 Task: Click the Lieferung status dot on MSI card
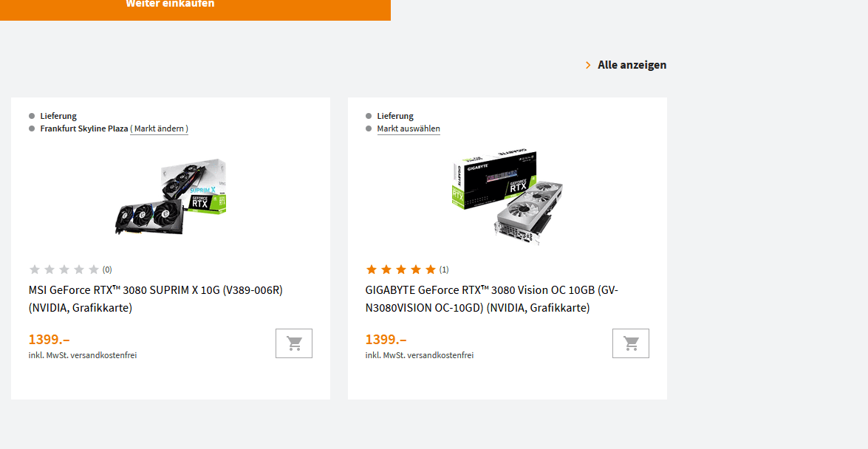tap(32, 116)
